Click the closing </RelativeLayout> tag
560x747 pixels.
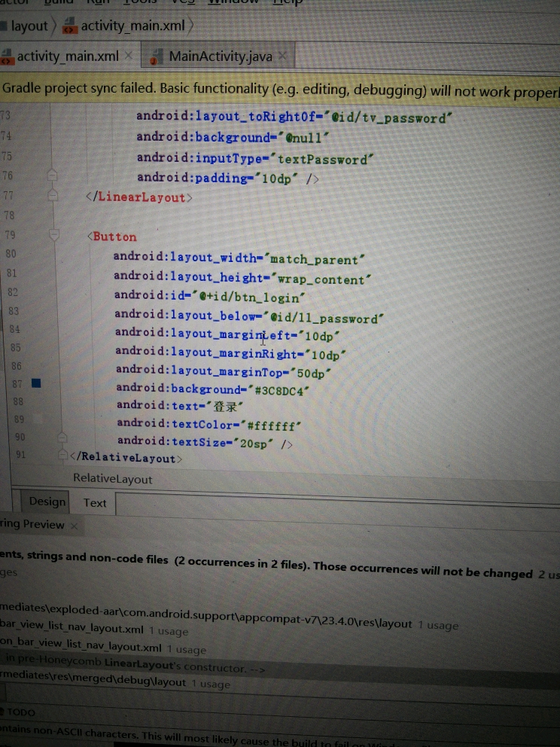click(x=126, y=457)
